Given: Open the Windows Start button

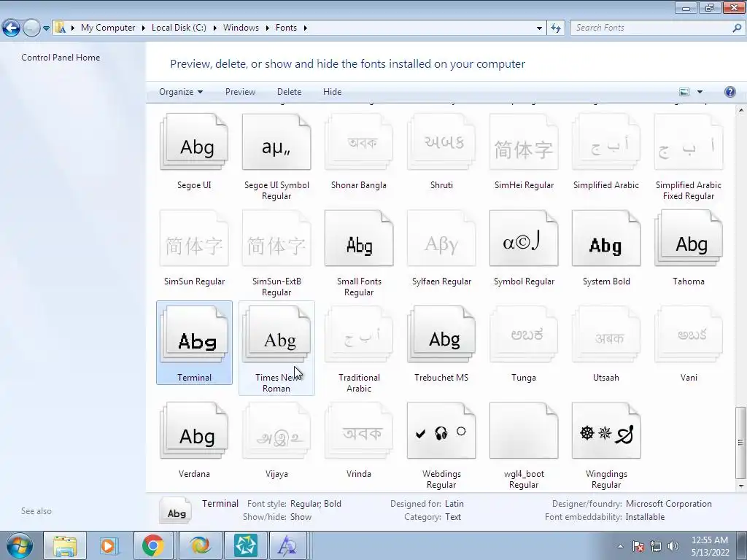Looking at the screenshot, I should click(19, 545).
